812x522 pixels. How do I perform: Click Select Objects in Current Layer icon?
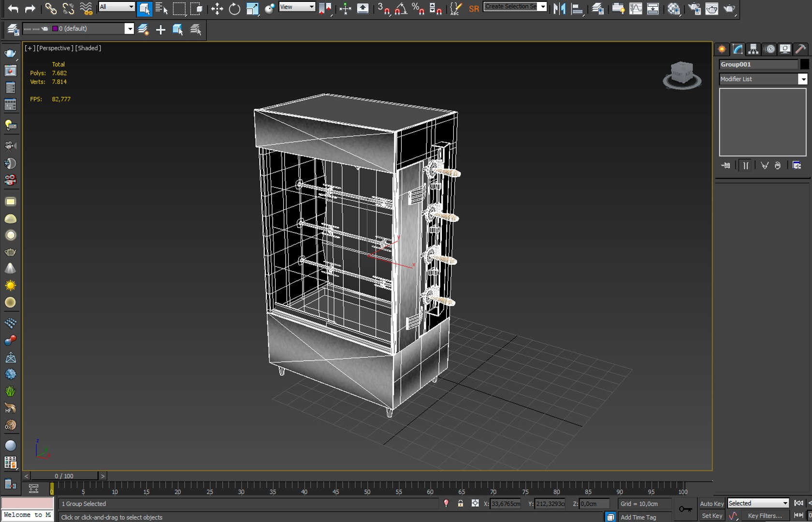178,29
